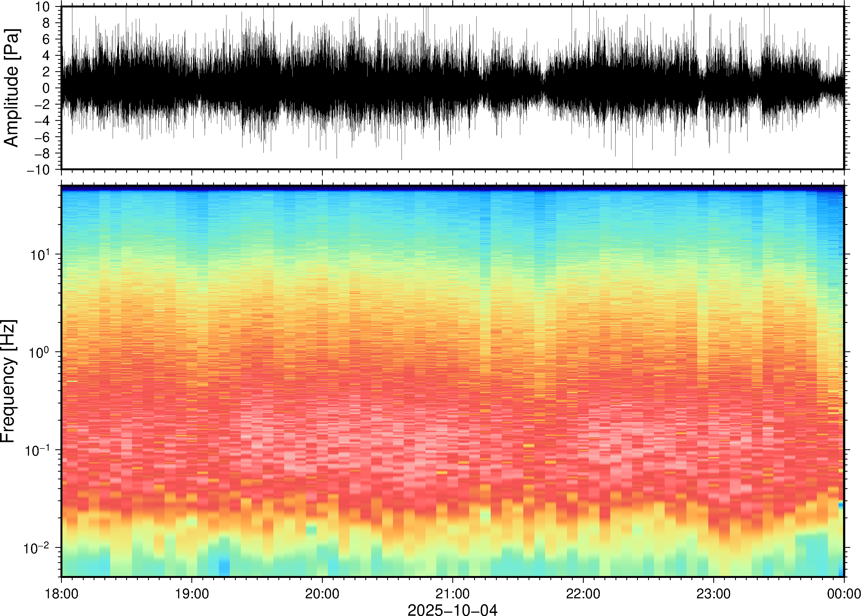Click the 6 amplitude tick label
This screenshot has width=861, height=616.
[x=46, y=39]
